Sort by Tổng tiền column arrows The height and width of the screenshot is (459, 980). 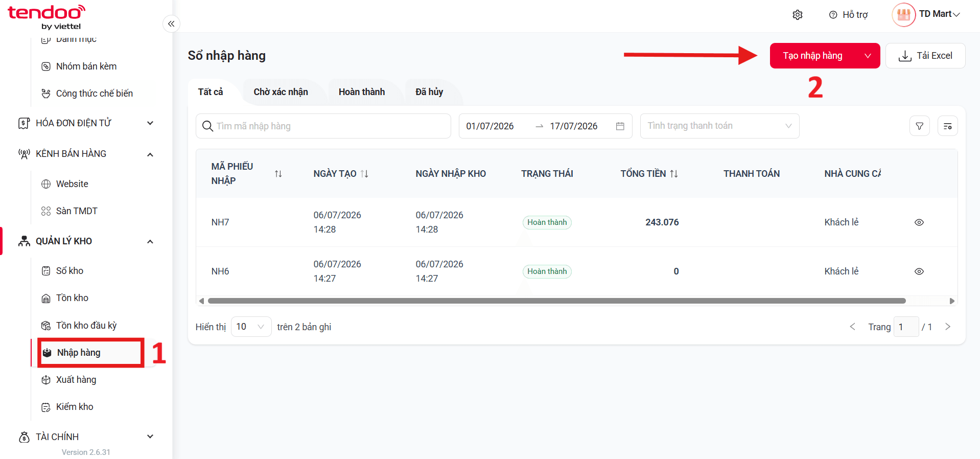(674, 174)
